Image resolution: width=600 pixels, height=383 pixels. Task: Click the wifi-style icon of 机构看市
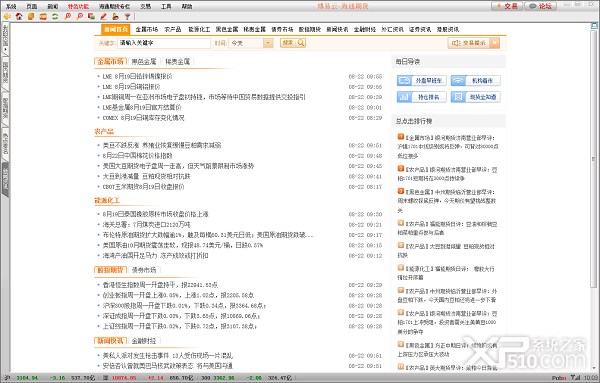click(458, 81)
